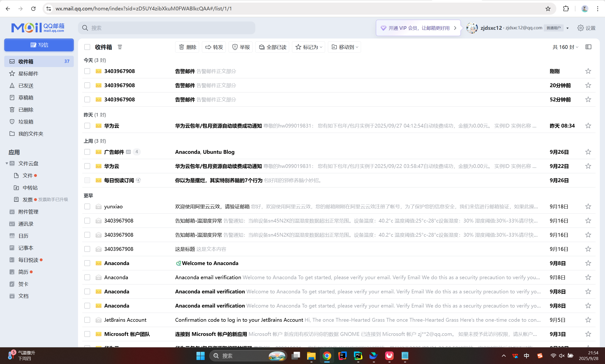Image resolution: width=605 pixels, height=364 pixels.
Task: Open File Explorer from taskbar
Action: 311,356
